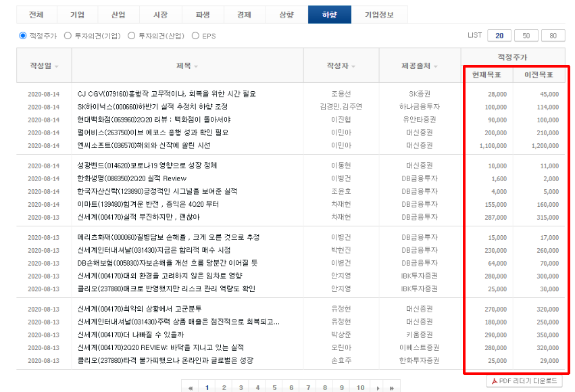Open 한화생명(088350) 2Q20 실적 Review
The image size is (575, 392).
click(132, 178)
